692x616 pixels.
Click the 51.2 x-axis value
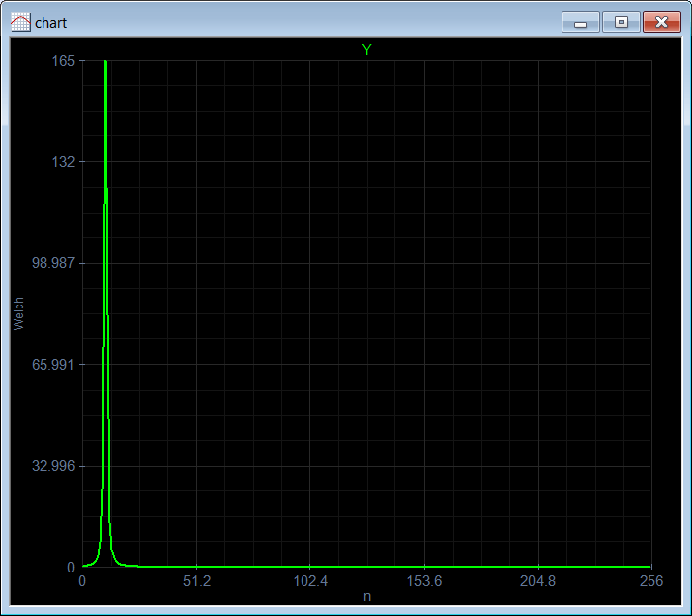click(197, 581)
